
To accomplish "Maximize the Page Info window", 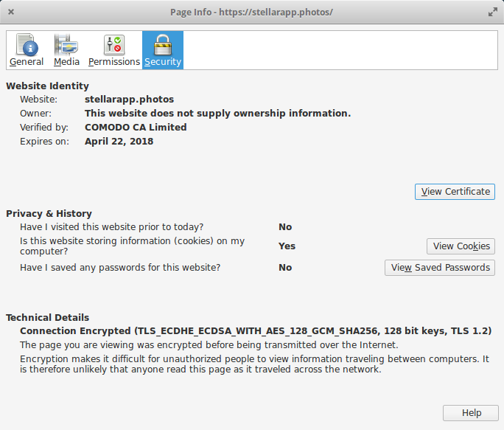I will [492, 13].
